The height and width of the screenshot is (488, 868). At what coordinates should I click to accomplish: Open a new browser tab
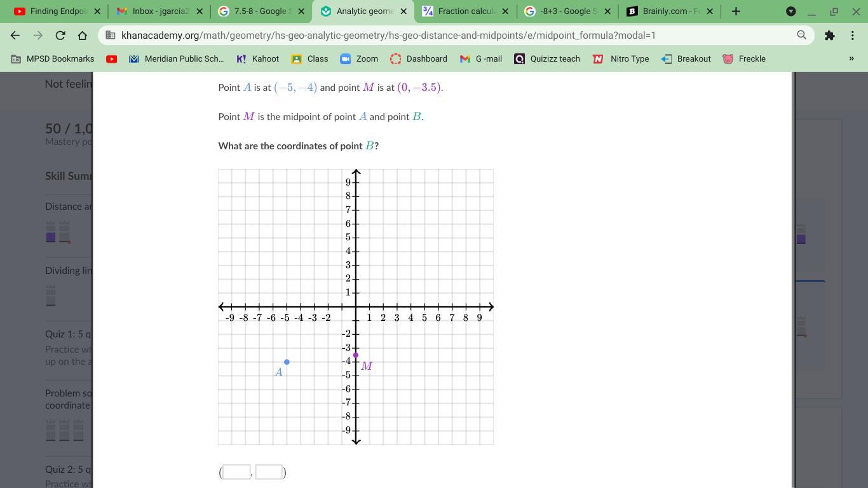pyautogui.click(x=736, y=11)
